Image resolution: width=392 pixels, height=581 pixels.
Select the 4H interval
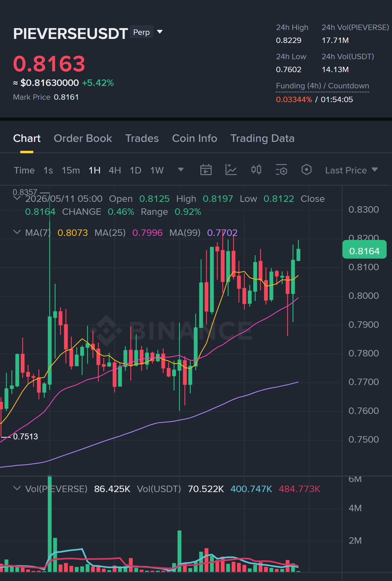(115, 170)
